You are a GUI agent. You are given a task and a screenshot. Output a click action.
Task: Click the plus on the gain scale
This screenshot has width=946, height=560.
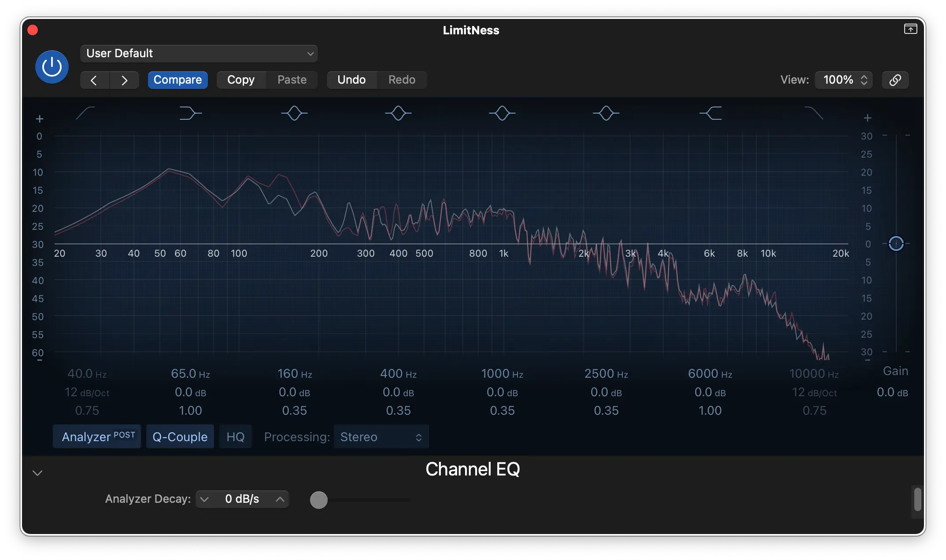pos(868,118)
